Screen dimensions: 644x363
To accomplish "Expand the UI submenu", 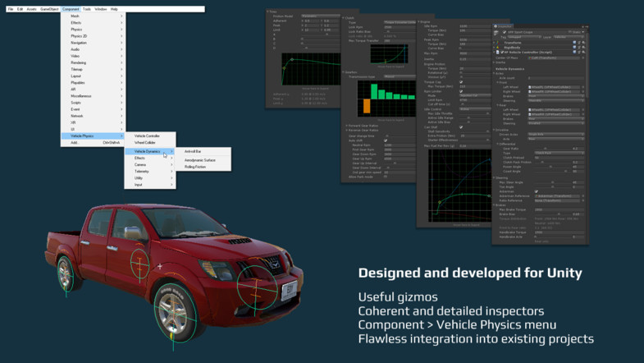I will click(94, 129).
